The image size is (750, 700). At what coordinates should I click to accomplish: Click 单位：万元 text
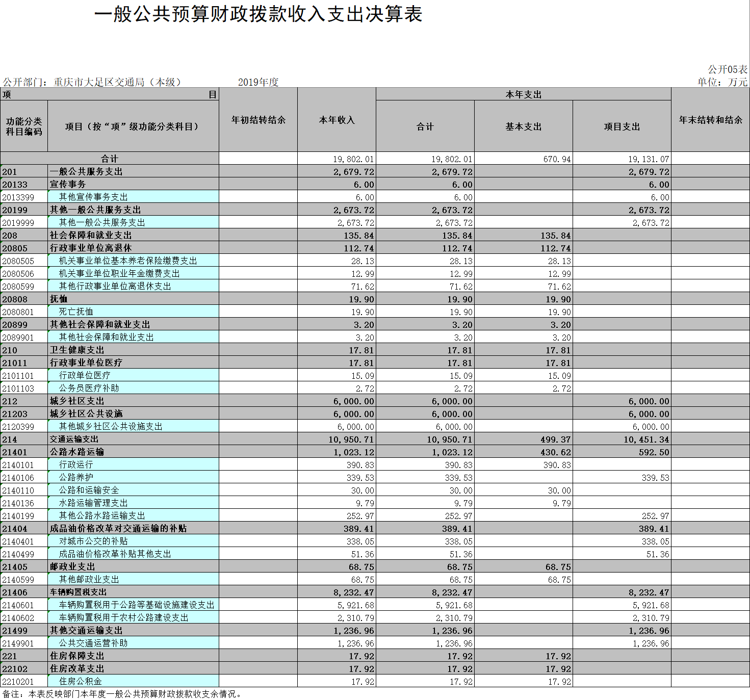(723, 82)
